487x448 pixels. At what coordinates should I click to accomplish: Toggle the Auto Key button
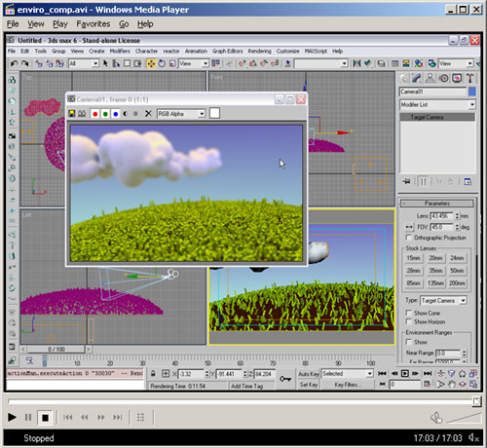tap(309, 374)
